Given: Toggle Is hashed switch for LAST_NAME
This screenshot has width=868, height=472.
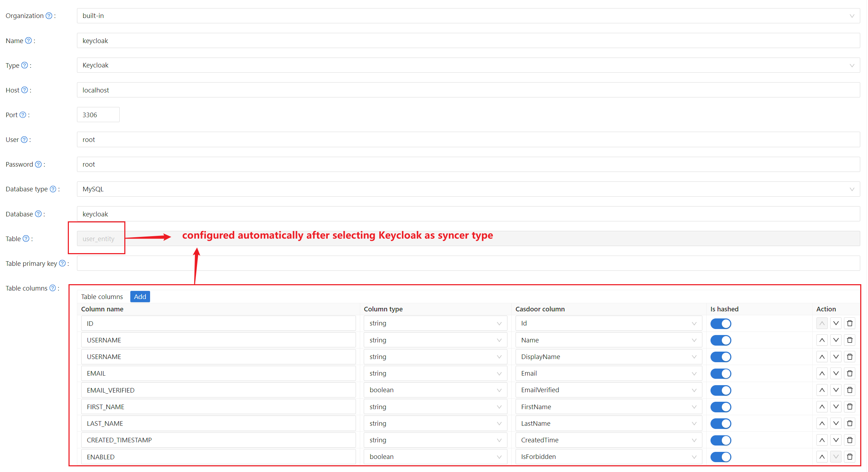Looking at the screenshot, I should (x=720, y=424).
